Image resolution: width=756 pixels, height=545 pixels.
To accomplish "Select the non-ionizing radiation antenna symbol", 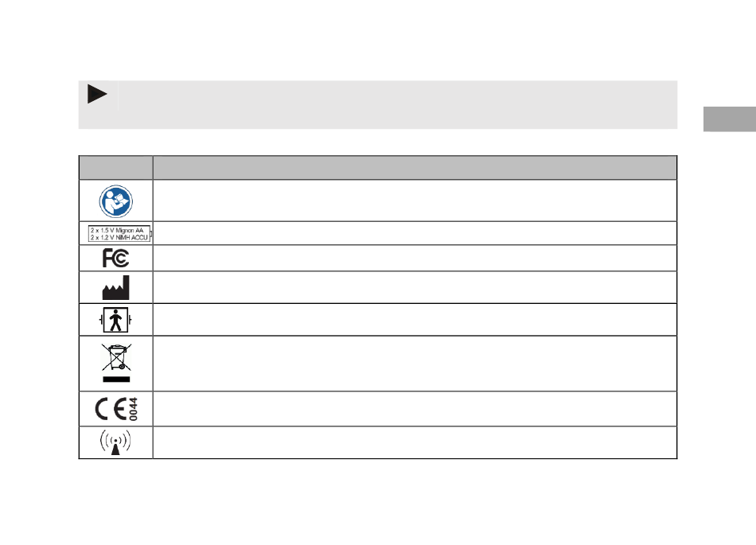I will point(115,442).
